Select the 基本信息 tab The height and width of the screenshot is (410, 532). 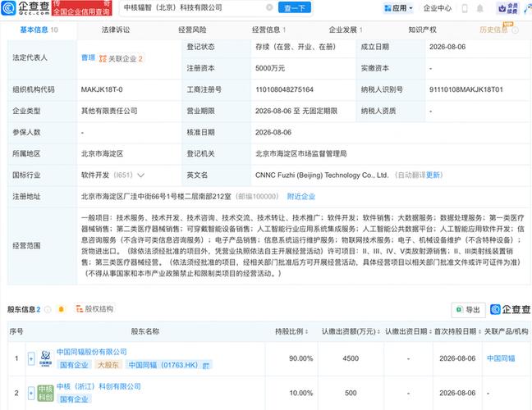click(39, 30)
